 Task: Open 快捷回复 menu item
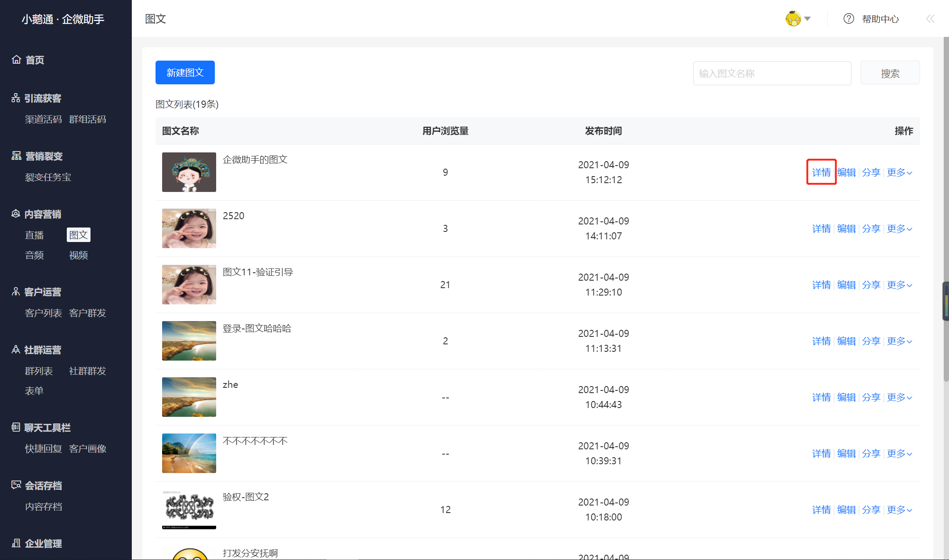(x=43, y=448)
